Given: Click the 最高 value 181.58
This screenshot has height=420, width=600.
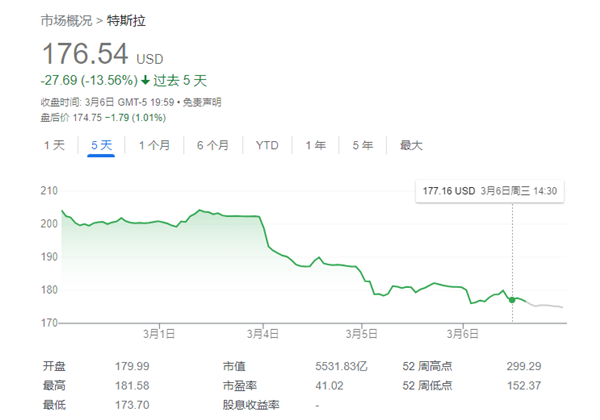Looking at the screenshot, I should click(132, 386).
